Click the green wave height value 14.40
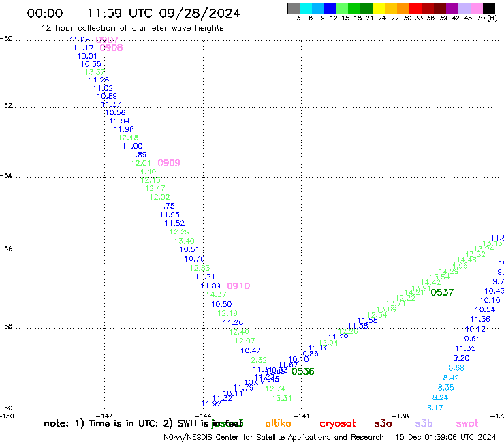The width and height of the screenshot is (504, 443). pos(146,172)
